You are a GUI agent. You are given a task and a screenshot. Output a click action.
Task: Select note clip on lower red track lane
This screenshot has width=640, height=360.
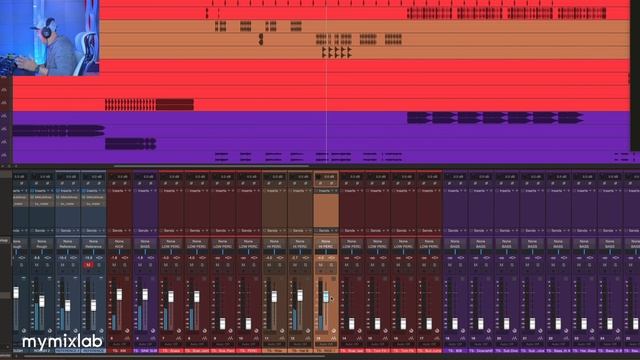[x=149, y=105]
